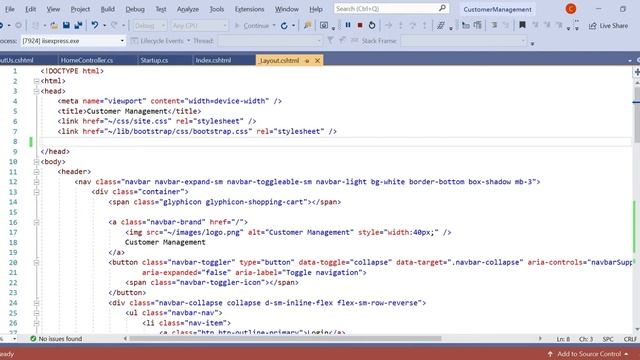Screen dimensions: 640x360
Task: Open the Undo history dropdown arrow
Action: point(104,26)
